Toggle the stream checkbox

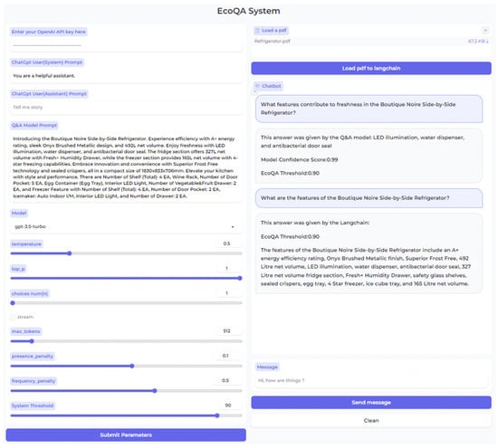pyautogui.click(x=13, y=317)
